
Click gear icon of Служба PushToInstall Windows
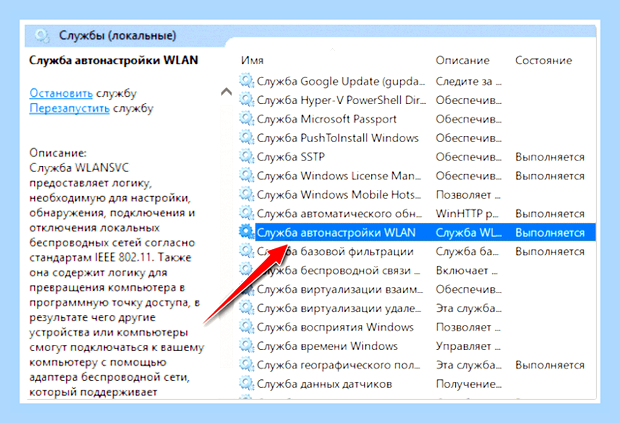coord(246,138)
